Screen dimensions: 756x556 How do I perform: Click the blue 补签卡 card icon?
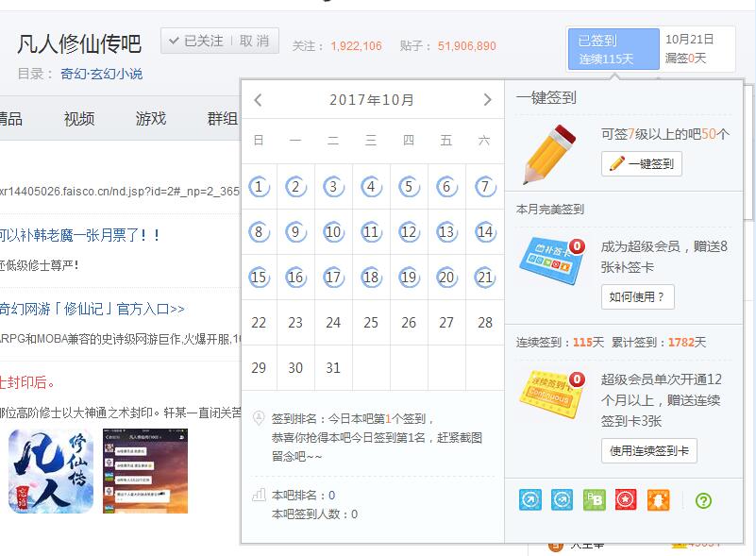coord(552,261)
